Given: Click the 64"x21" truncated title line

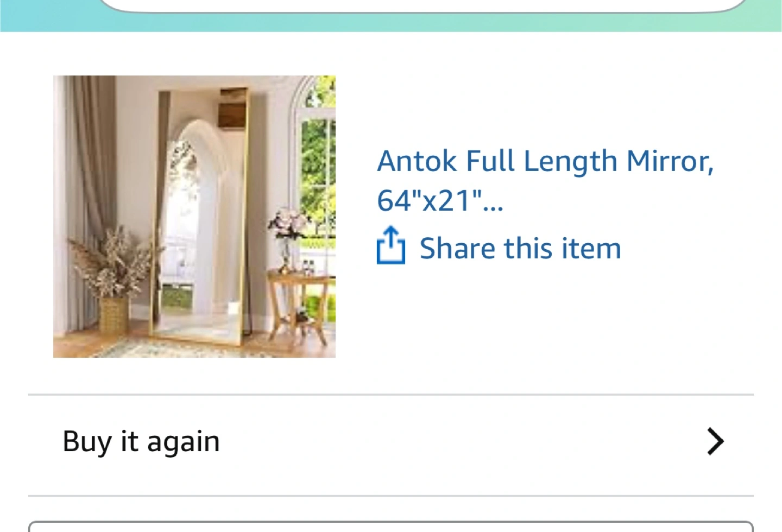Looking at the screenshot, I should coord(440,200).
